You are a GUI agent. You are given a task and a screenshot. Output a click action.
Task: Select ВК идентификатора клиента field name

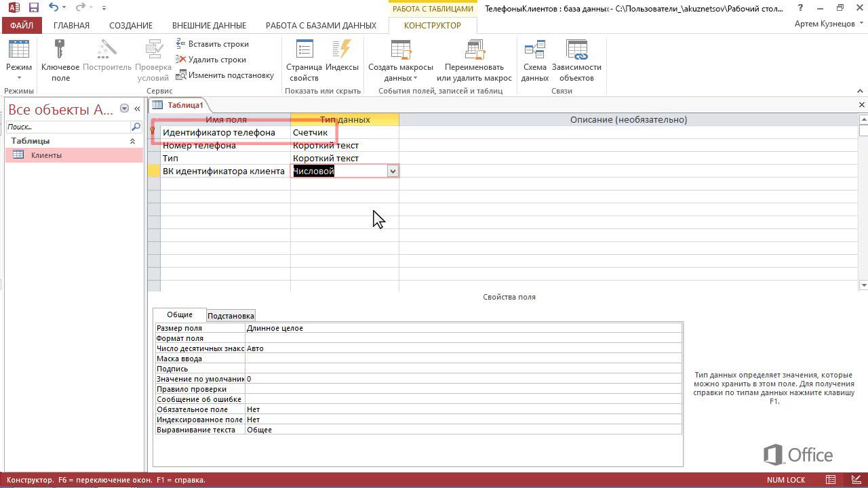pyautogui.click(x=226, y=171)
